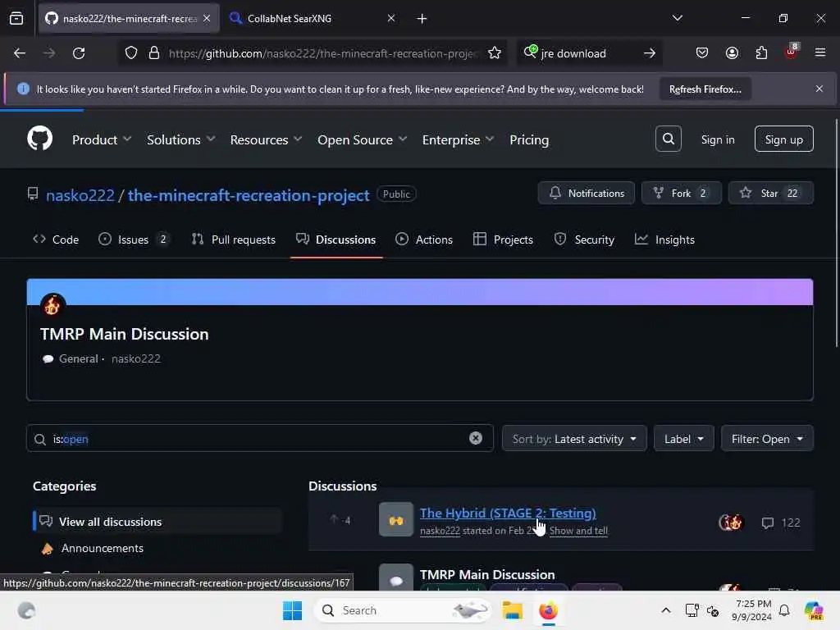The width and height of the screenshot is (840, 630).
Task: Open the tracking protection shield icon
Action: (131, 53)
